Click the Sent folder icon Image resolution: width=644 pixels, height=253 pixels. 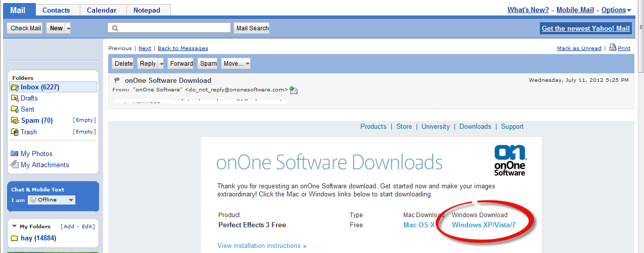pyautogui.click(x=15, y=110)
